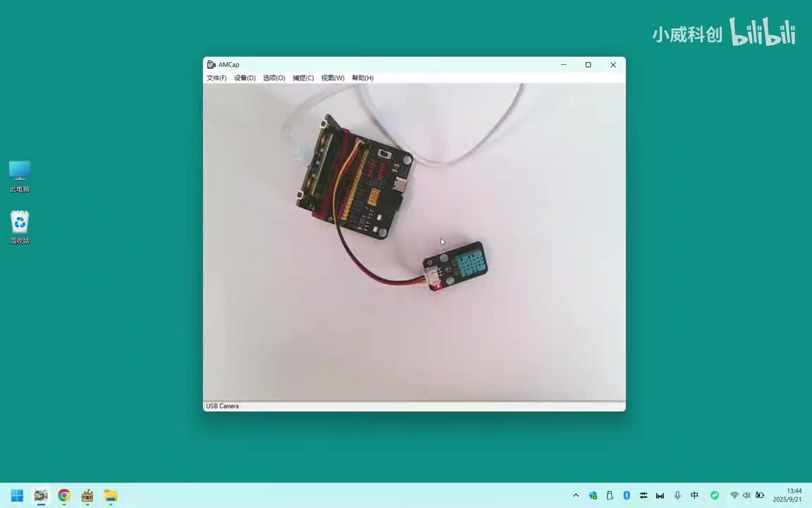The image size is (812, 508).
Task: Open the Windows Start menu
Action: click(17, 495)
